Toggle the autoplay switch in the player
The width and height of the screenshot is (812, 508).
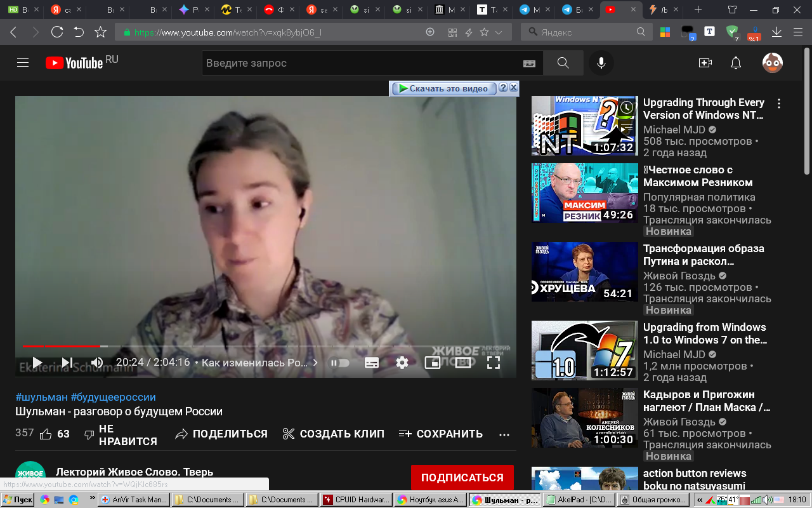click(340, 363)
